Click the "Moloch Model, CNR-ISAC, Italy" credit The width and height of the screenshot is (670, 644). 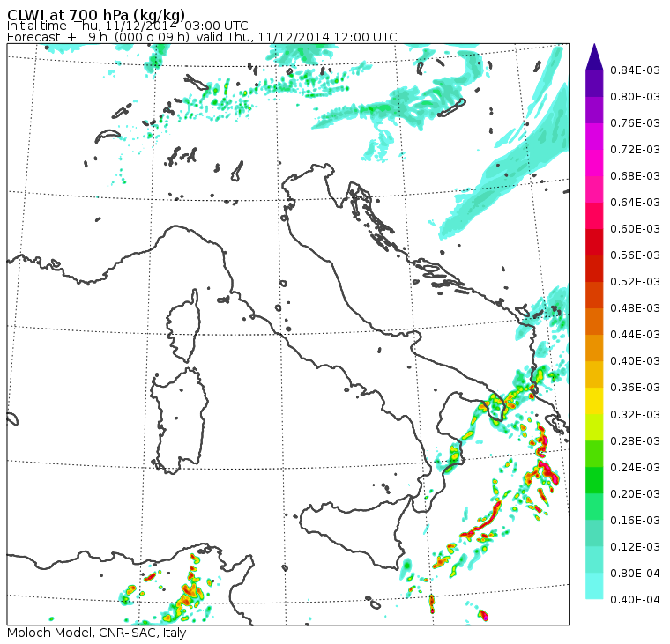[x=97, y=633]
